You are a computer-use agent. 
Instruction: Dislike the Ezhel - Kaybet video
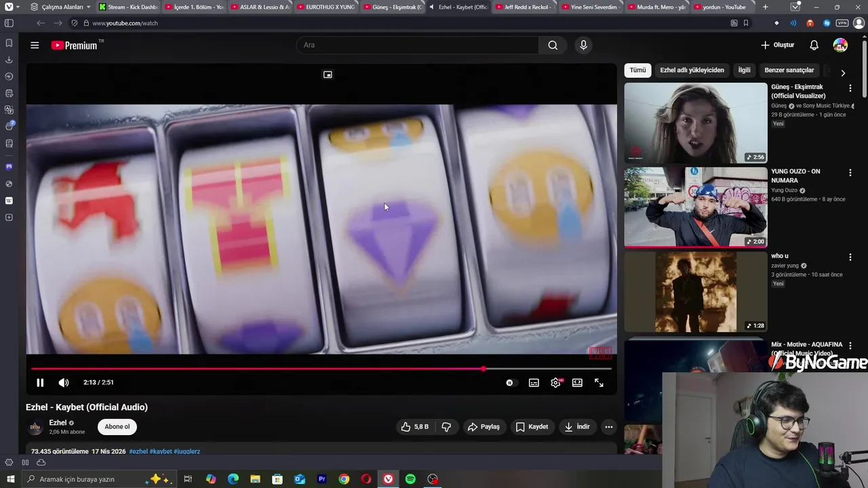click(446, 427)
